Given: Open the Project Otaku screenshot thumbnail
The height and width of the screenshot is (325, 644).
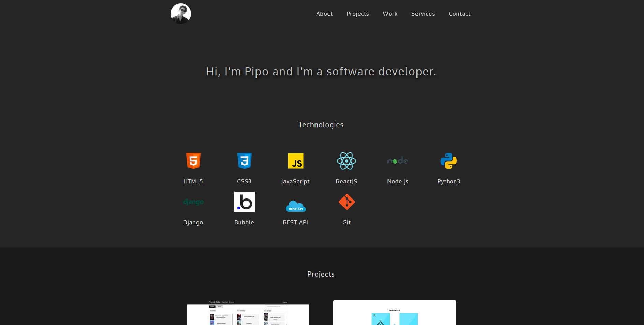Looking at the screenshot, I should click(248, 313).
